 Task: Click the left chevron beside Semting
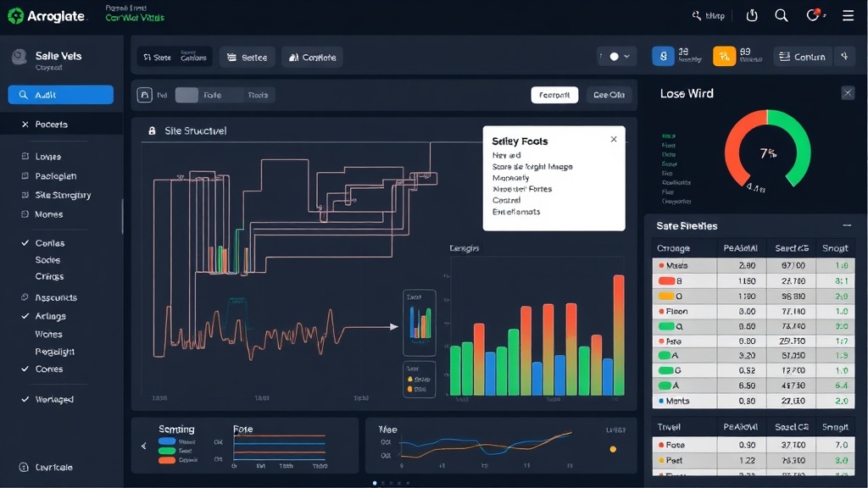(x=144, y=446)
